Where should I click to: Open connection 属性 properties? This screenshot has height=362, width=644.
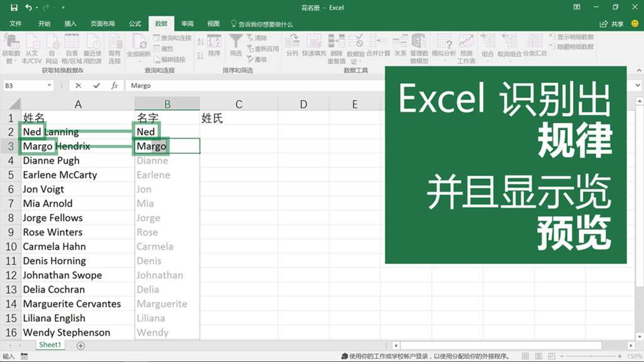pyautogui.click(x=164, y=48)
